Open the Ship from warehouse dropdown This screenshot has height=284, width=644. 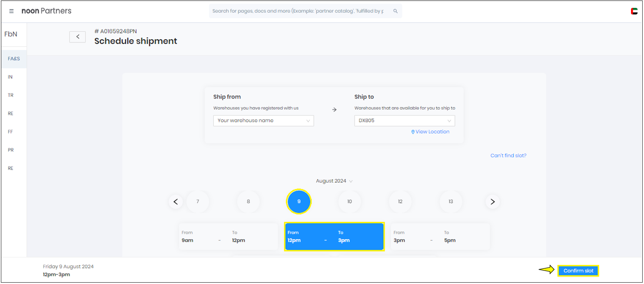pyautogui.click(x=263, y=121)
